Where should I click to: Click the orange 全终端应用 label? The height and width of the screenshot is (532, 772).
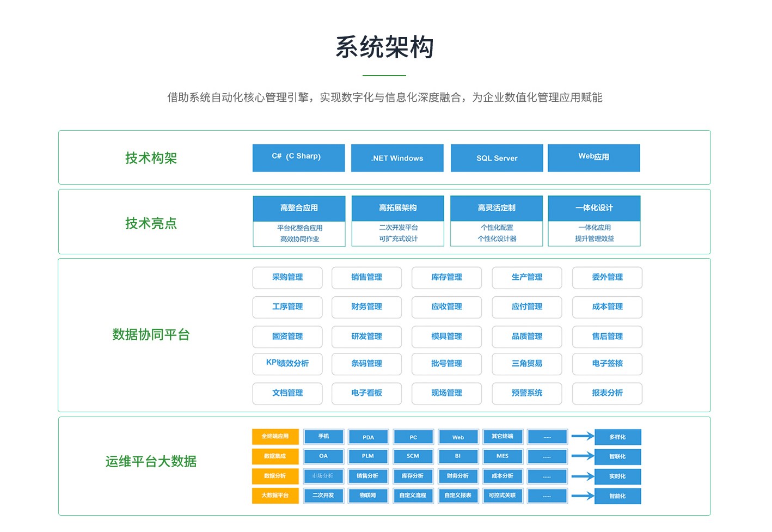point(275,437)
